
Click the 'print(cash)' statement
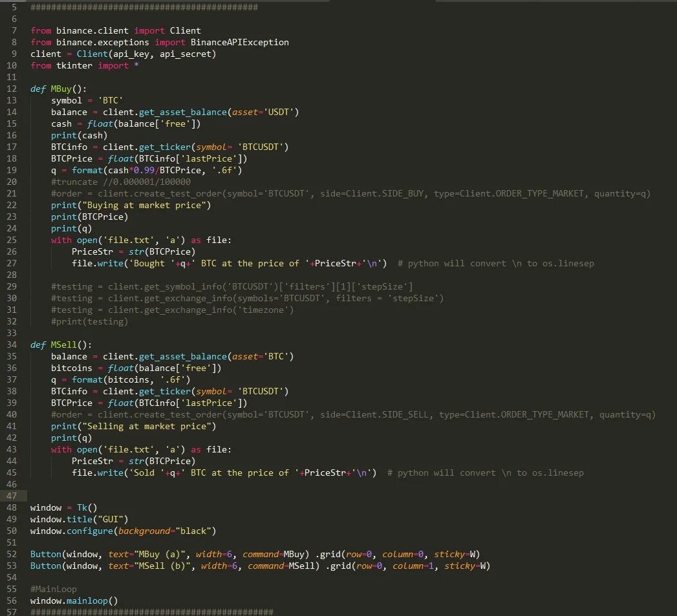point(79,136)
